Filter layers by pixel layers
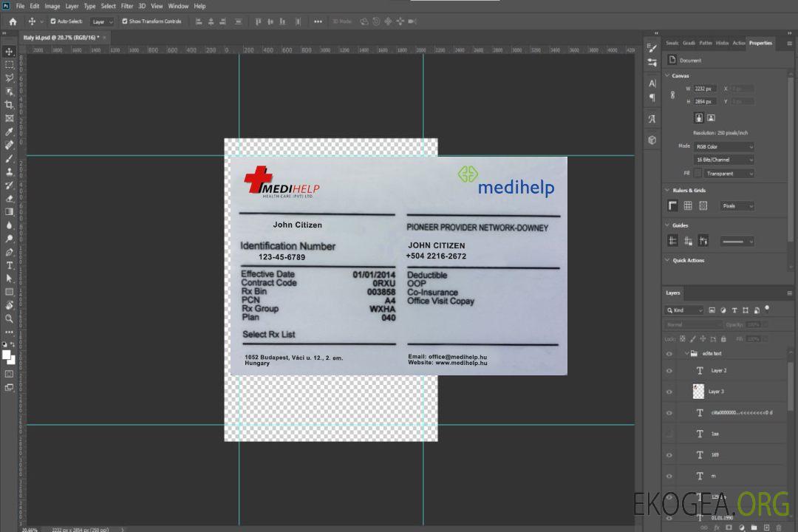Image resolution: width=798 pixels, height=532 pixels. (712, 310)
